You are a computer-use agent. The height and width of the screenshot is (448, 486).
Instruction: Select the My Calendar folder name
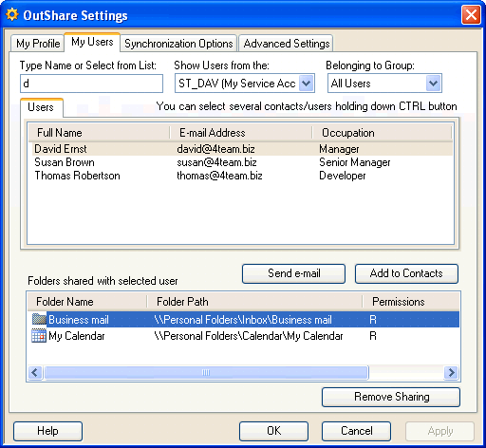77,336
